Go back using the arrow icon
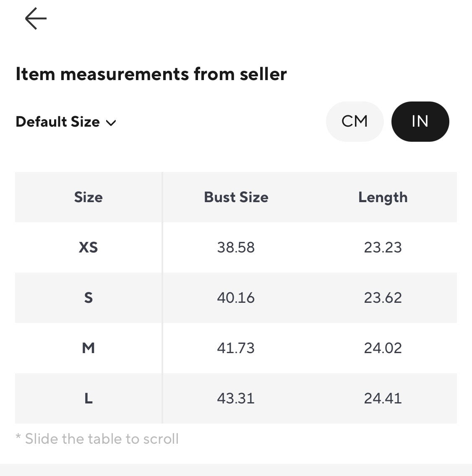Screen dimensions: 472x476 tap(36, 18)
